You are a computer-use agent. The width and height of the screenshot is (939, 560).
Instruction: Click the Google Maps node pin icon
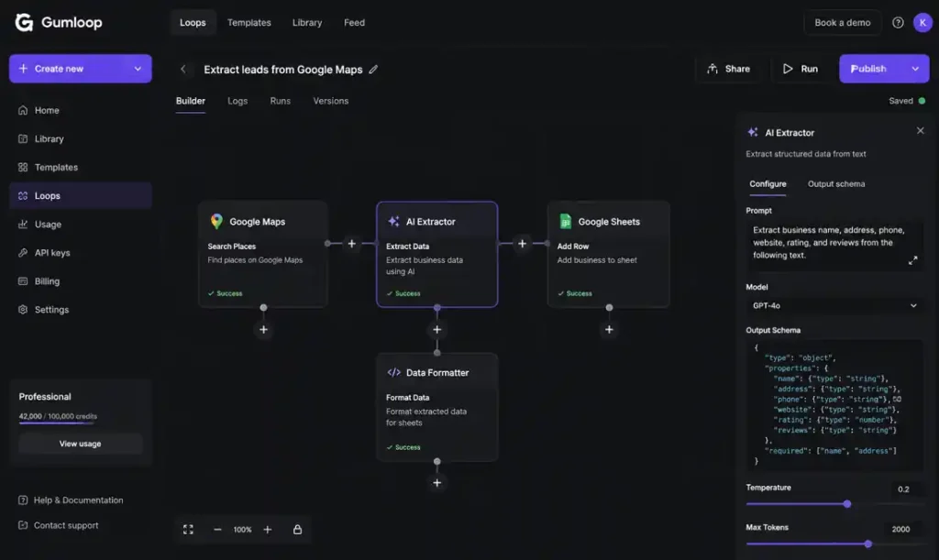(216, 222)
